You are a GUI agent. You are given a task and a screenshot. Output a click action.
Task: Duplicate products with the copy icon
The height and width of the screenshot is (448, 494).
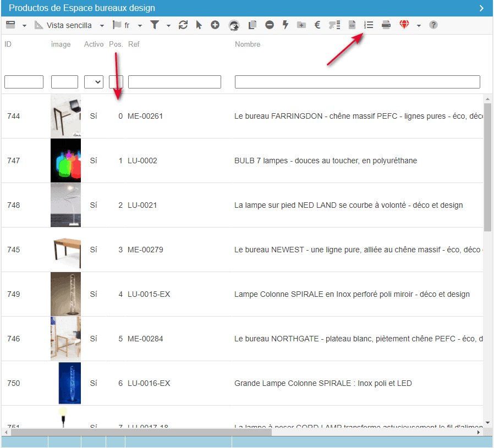253,25
